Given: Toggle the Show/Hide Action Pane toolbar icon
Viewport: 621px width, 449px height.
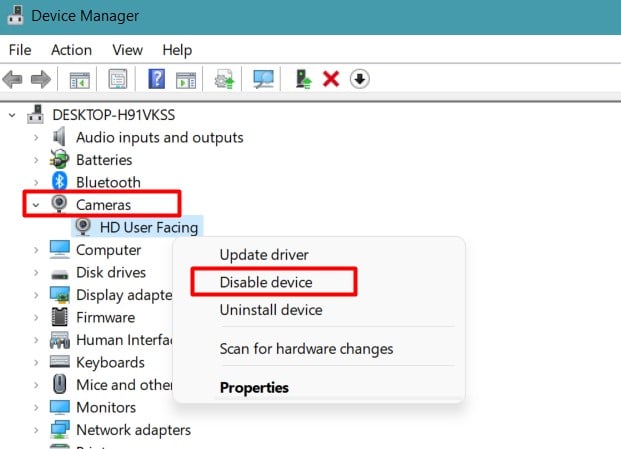Looking at the screenshot, I should (186, 80).
